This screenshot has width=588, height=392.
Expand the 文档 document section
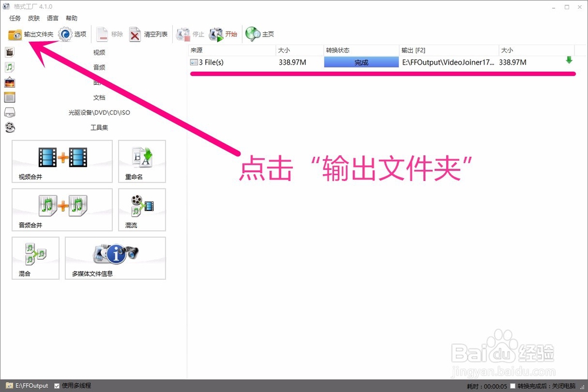tap(99, 98)
